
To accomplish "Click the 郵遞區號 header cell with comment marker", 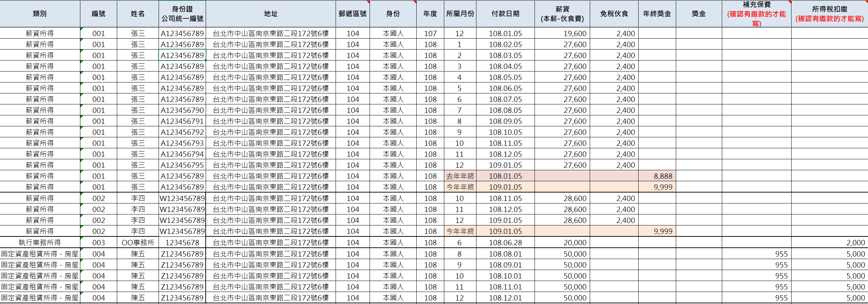I will [353, 14].
